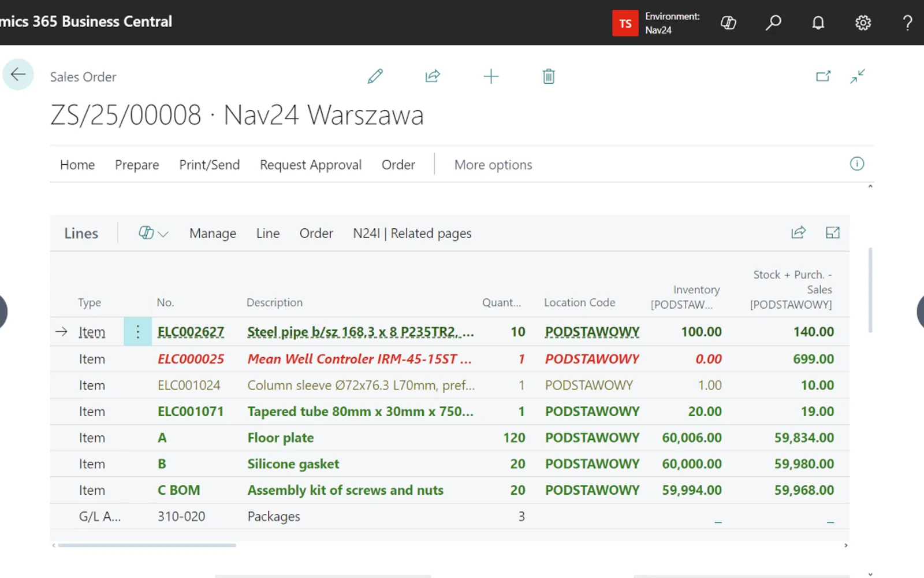The image size is (924, 578).
Task: Click the Lines vertical scrollbar
Action: click(x=870, y=290)
